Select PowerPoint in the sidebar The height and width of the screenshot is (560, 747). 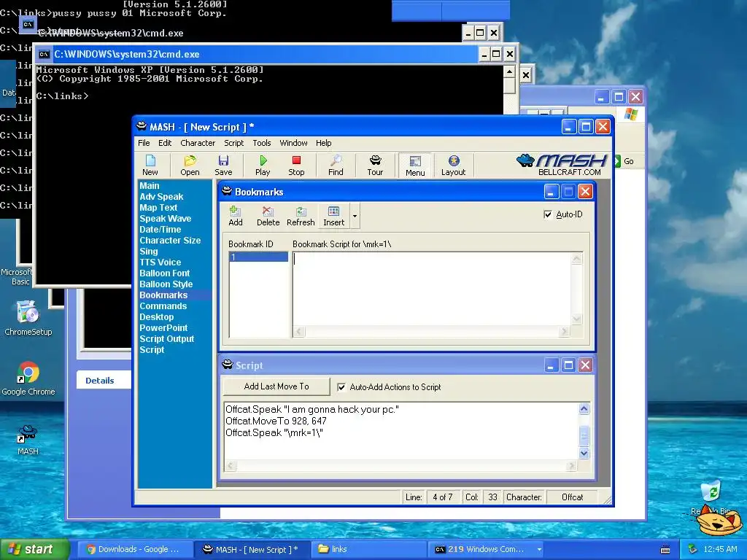(x=163, y=328)
